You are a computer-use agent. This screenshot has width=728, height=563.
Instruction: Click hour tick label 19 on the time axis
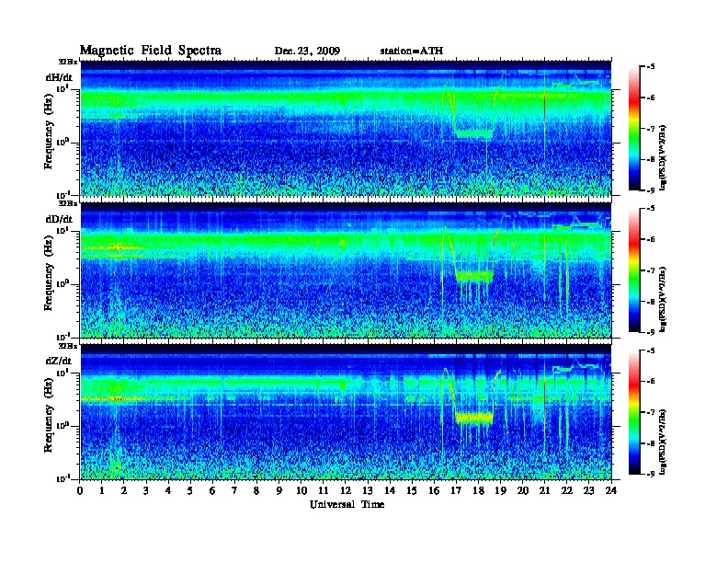pyautogui.click(x=500, y=490)
